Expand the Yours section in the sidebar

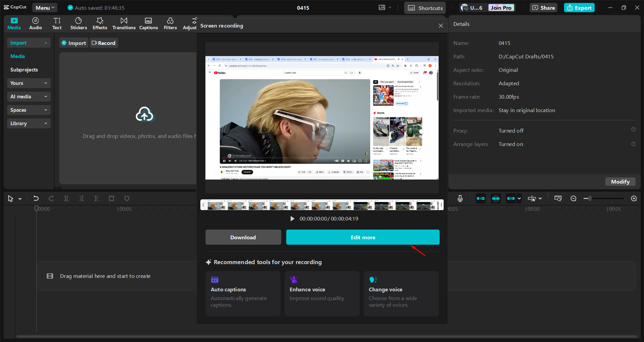(29, 83)
